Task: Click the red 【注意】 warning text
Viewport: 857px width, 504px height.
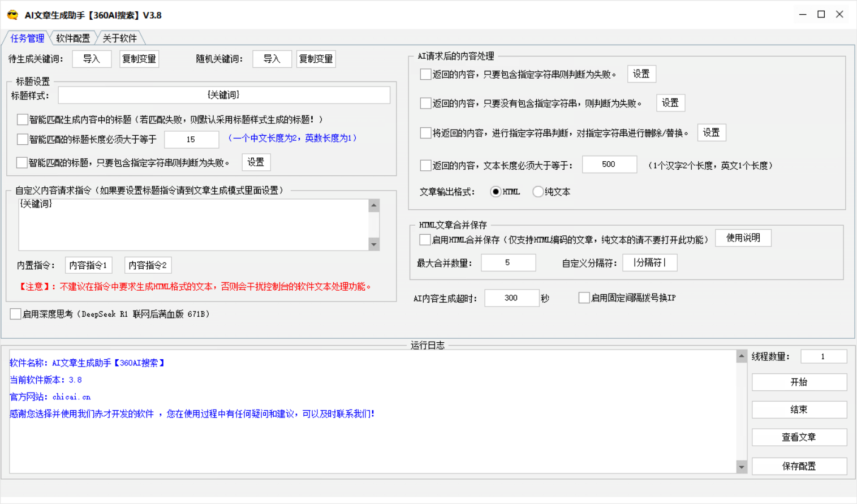Action: click(195, 287)
